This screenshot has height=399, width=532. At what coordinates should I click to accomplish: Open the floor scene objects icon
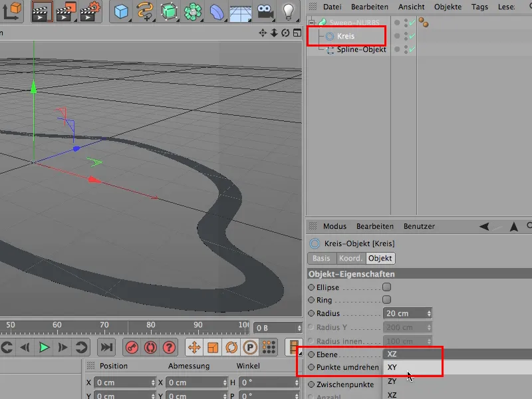coord(240,12)
